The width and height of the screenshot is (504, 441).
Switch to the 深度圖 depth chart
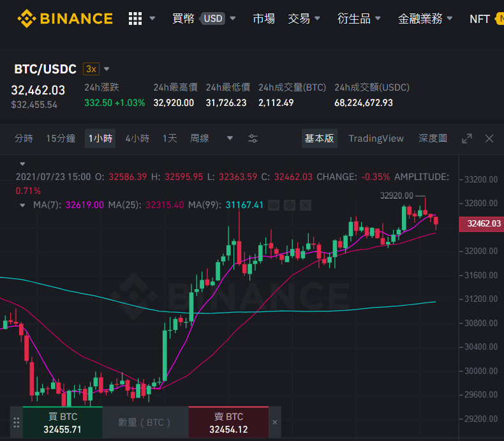(433, 138)
